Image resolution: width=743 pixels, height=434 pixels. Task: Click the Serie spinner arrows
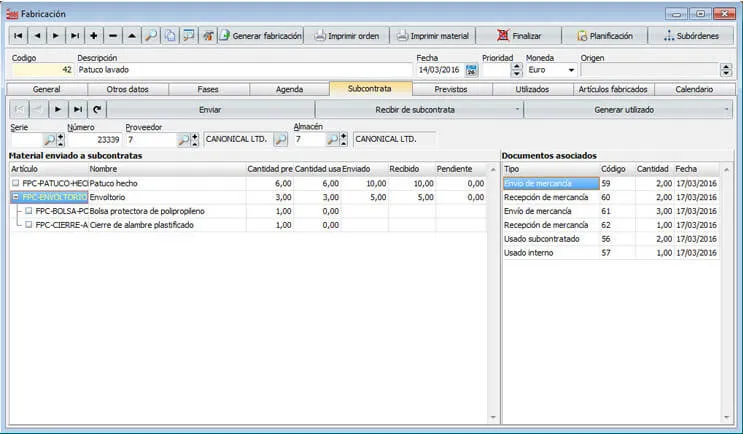pos(61,140)
